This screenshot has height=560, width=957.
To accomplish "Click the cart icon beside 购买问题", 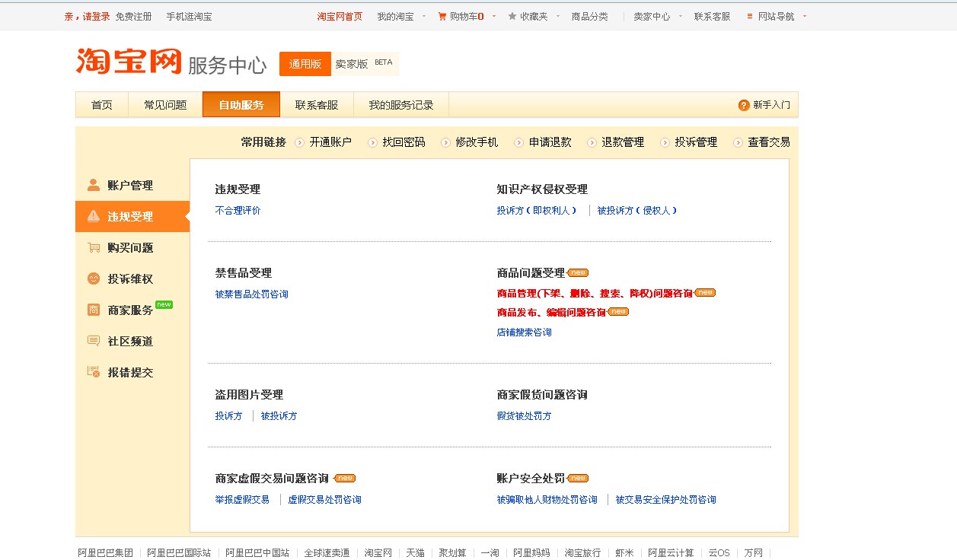I will pyautogui.click(x=94, y=247).
